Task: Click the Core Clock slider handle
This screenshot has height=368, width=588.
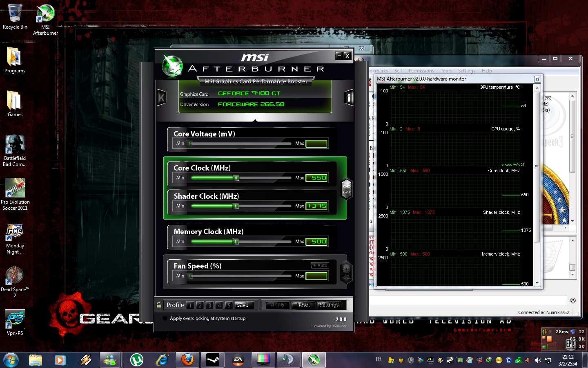Action: 236,178
